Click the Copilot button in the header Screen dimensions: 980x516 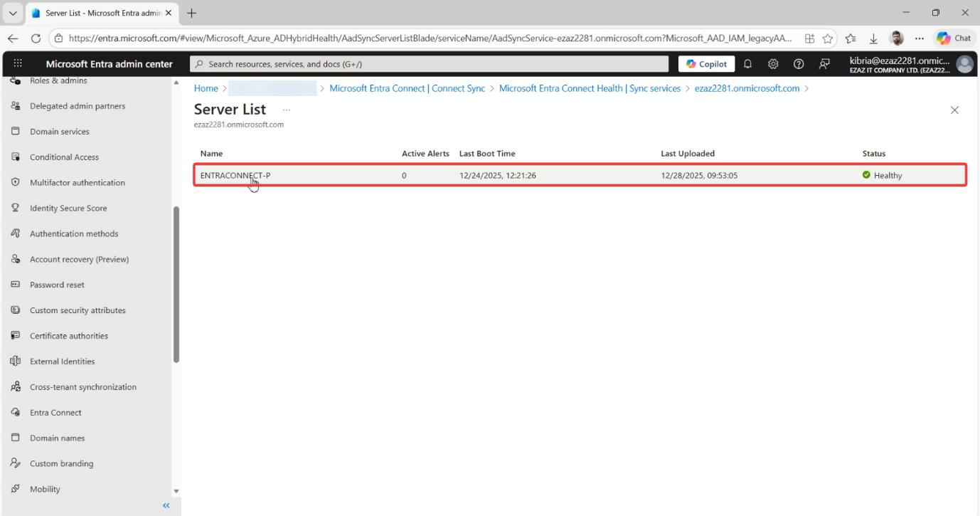point(706,64)
